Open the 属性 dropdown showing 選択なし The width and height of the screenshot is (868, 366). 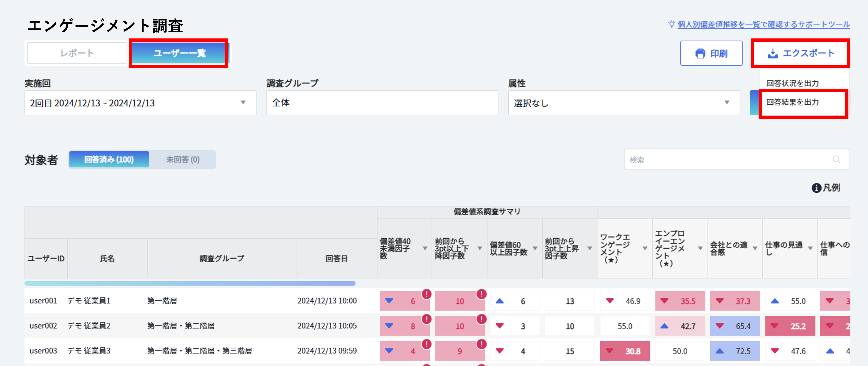click(x=624, y=103)
